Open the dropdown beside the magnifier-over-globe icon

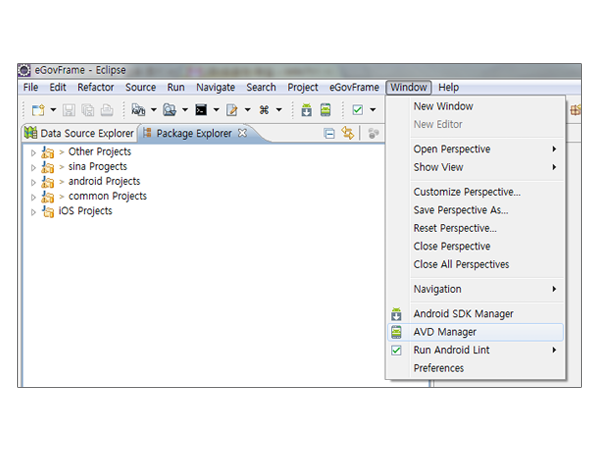(x=185, y=110)
